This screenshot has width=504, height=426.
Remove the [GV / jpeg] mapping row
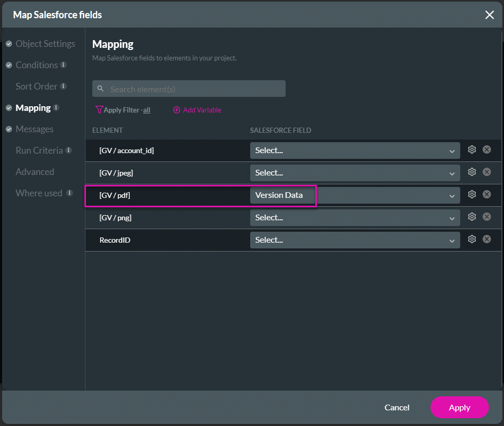[487, 171]
